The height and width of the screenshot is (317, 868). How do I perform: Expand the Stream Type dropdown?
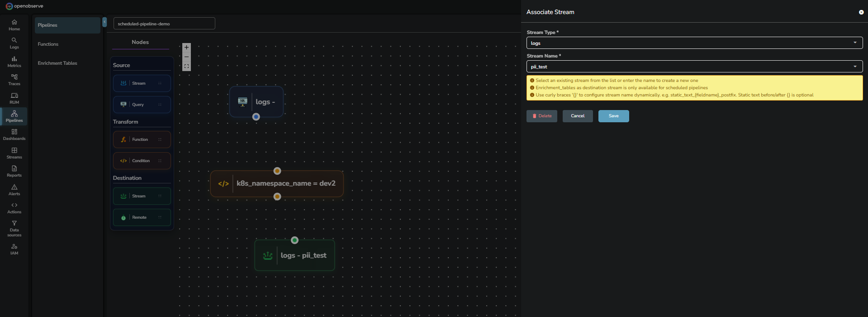tap(694, 43)
